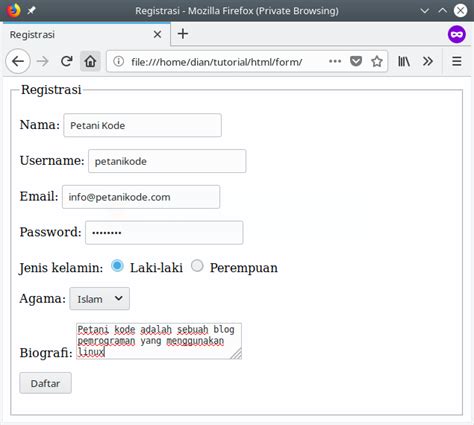Click the Email input with info@petanikode.com

click(x=141, y=197)
